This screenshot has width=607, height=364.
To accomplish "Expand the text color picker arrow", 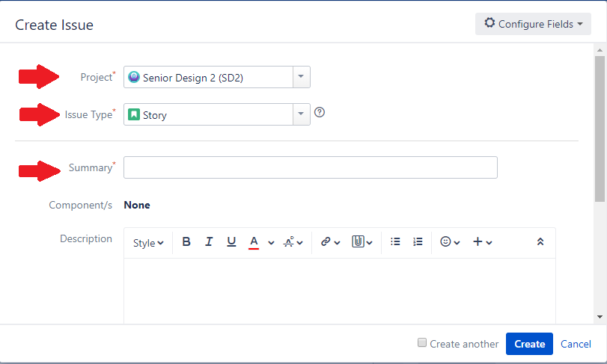I will (271, 243).
